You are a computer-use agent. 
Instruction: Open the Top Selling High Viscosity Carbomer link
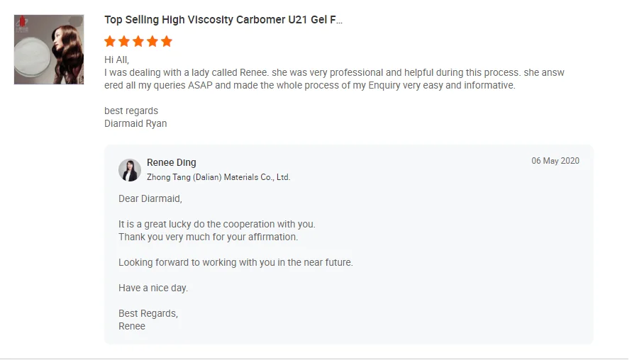[223, 20]
